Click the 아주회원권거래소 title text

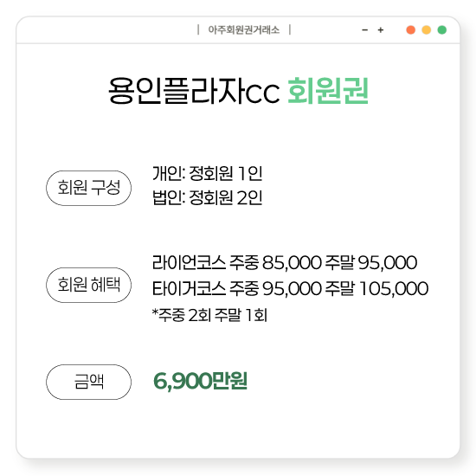[x=244, y=30]
